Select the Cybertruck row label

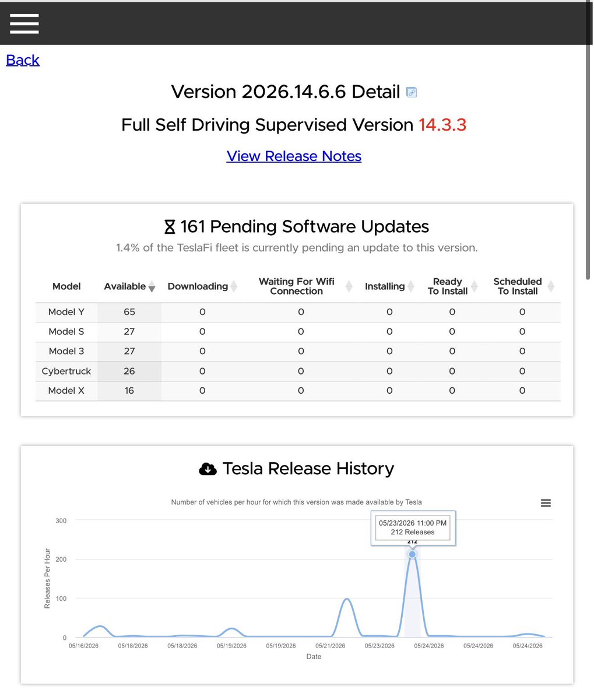tap(66, 371)
